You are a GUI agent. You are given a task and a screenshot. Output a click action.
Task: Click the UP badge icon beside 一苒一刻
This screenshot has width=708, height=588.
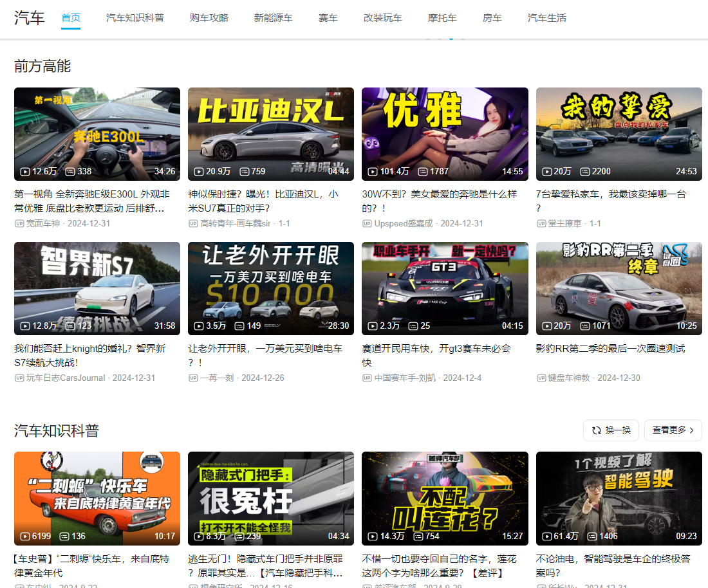coord(193,378)
